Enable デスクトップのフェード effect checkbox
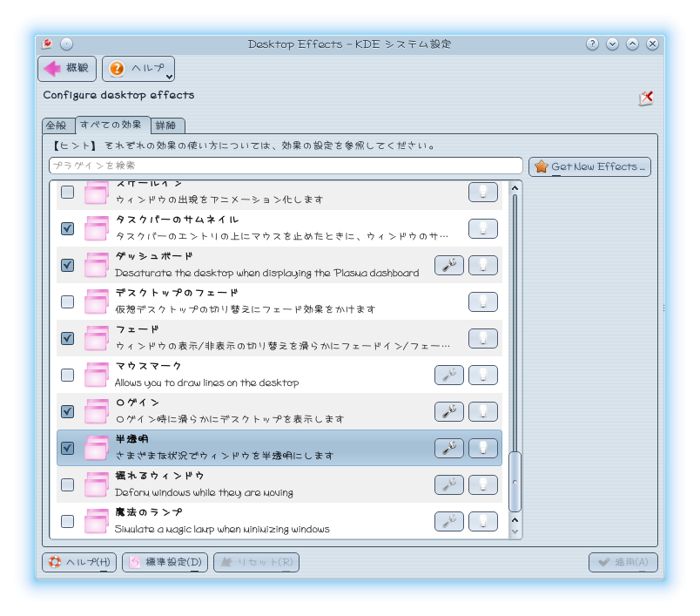This screenshot has height=616, width=700. pos(67,302)
